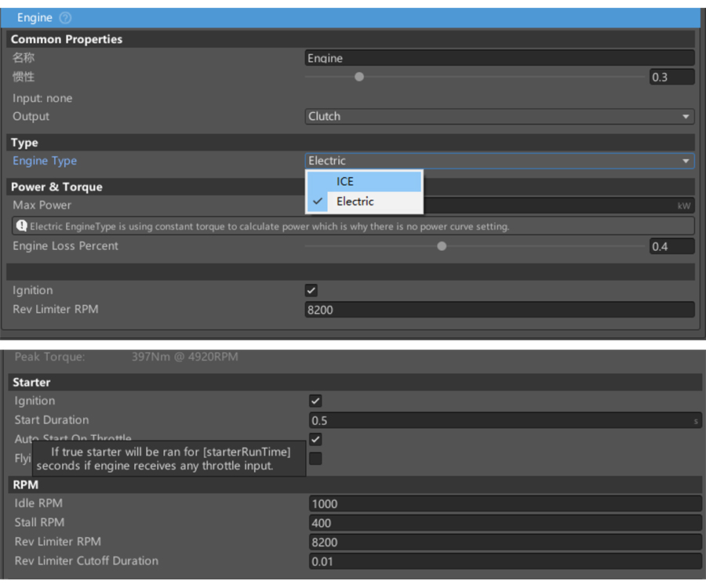The image size is (706, 588).
Task: Toggle Ignition checkbox in the Starter section
Action: (x=316, y=401)
